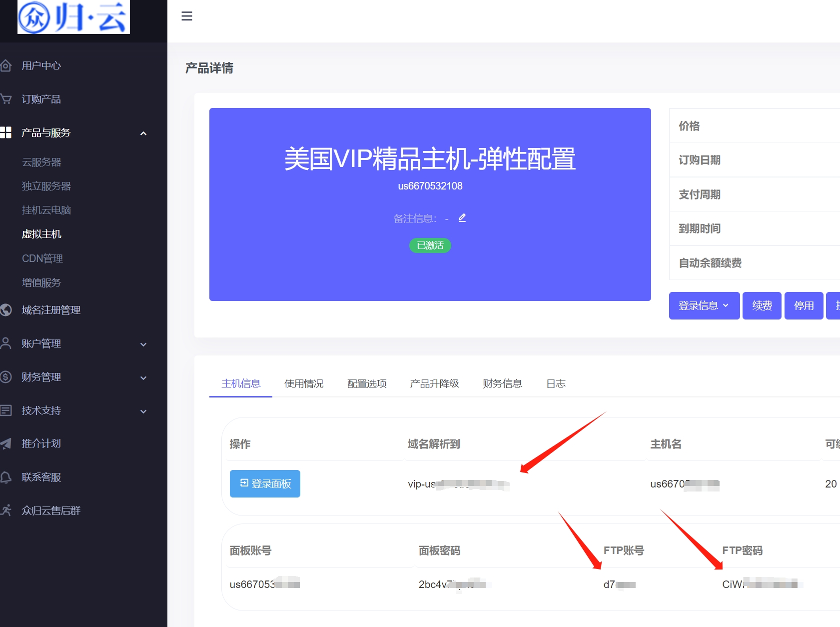Click the 面板密码 value 2bc4v
The height and width of the screenshot is (627, 840).
coord(455,584)
